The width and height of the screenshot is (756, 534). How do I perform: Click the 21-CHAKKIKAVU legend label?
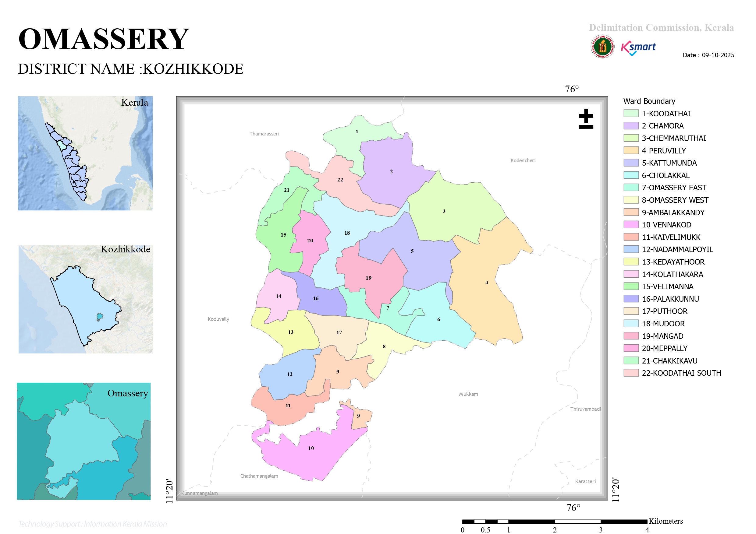(669, 361)
